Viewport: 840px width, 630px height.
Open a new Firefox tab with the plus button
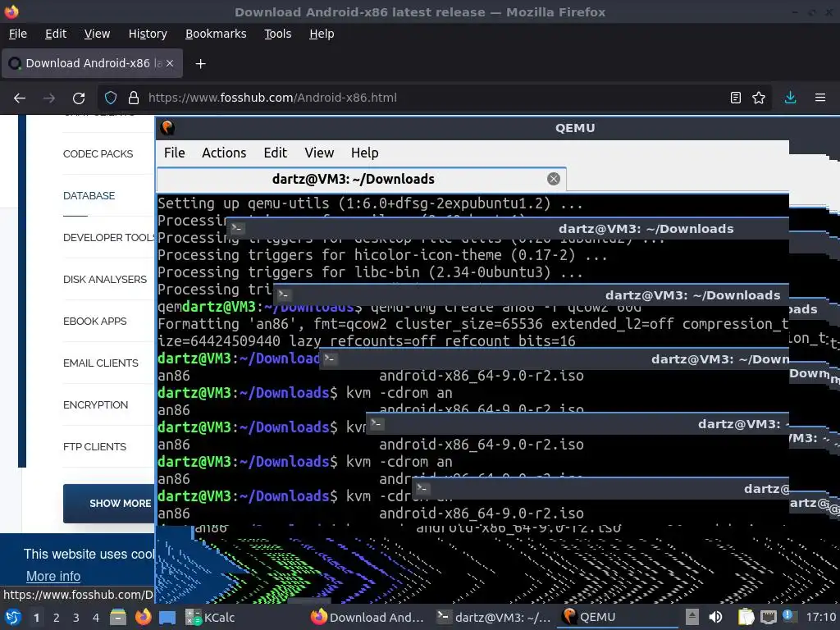tap(200, 64)
